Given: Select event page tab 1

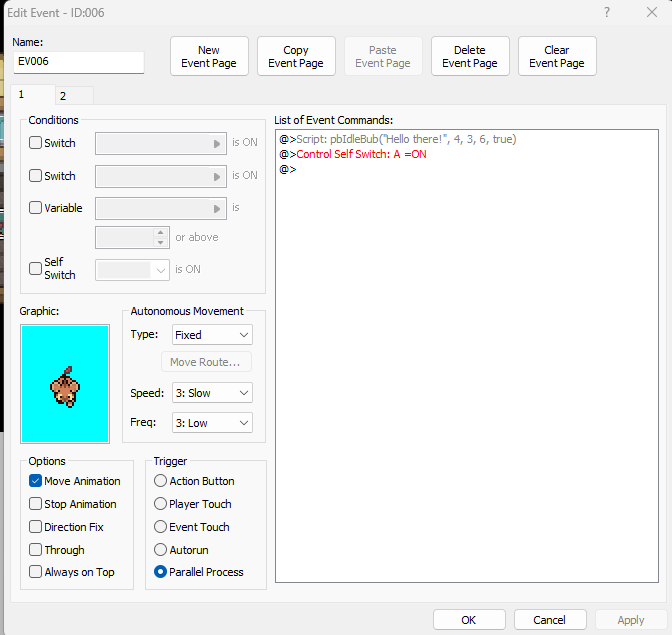Looking at the screenshot, I should 22,94.
